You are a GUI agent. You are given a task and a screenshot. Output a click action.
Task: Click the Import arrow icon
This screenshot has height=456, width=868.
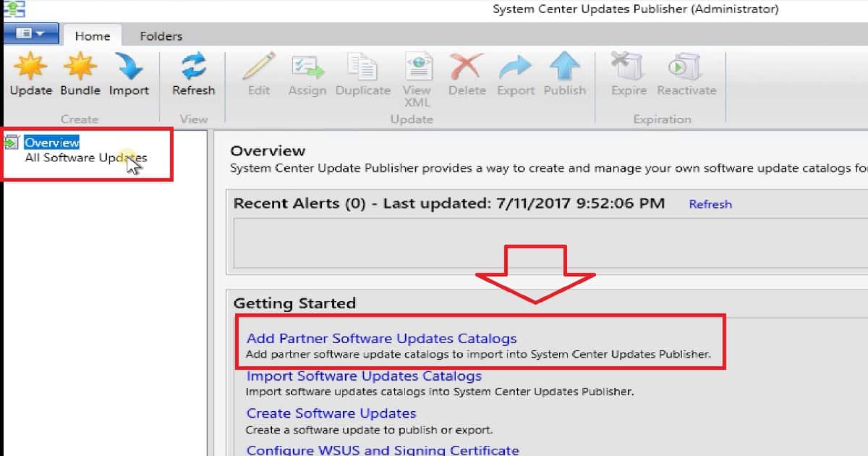point(129,67)
